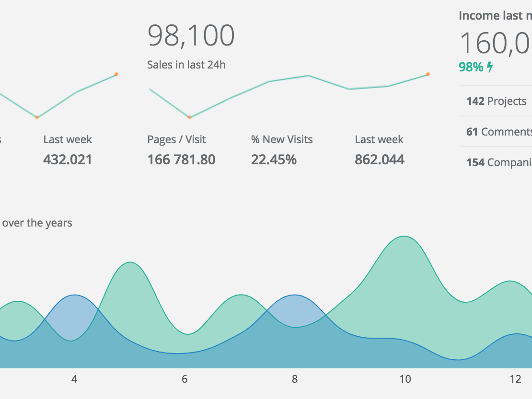This screenshot has height=399, width=532.
Task: Click the x-axis label 10
Action: [405, 379]
